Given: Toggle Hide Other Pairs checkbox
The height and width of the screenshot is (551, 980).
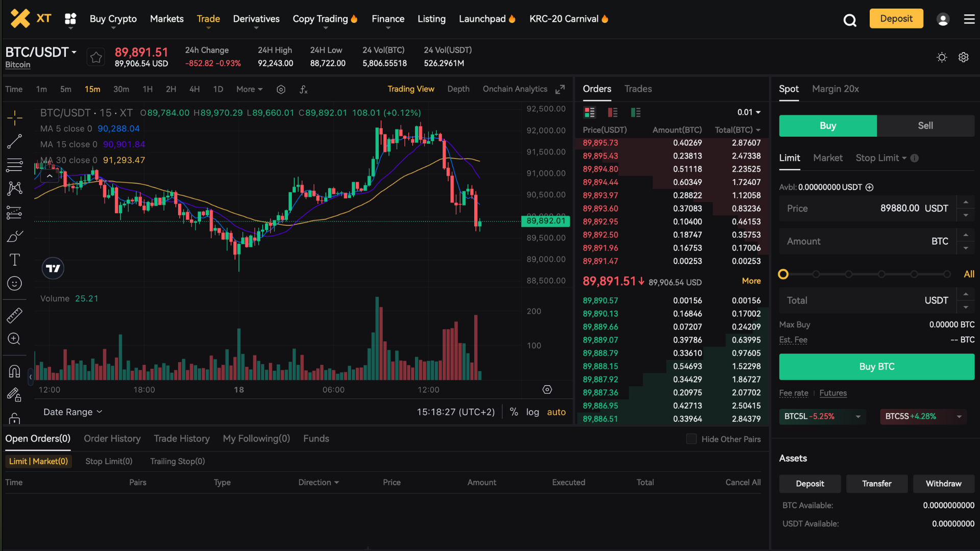Looking at the screenshot, I should pos(691,439).
